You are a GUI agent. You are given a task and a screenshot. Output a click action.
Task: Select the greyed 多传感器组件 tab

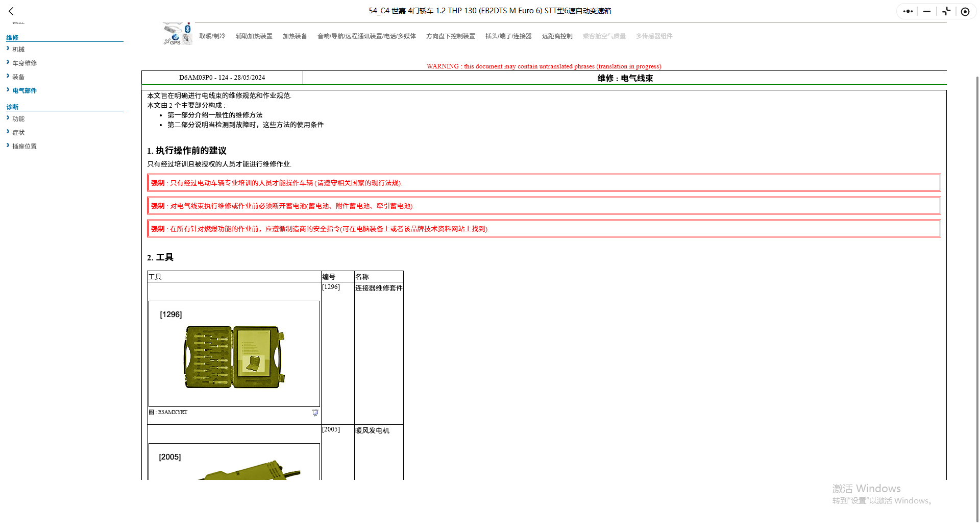[654, 36]
